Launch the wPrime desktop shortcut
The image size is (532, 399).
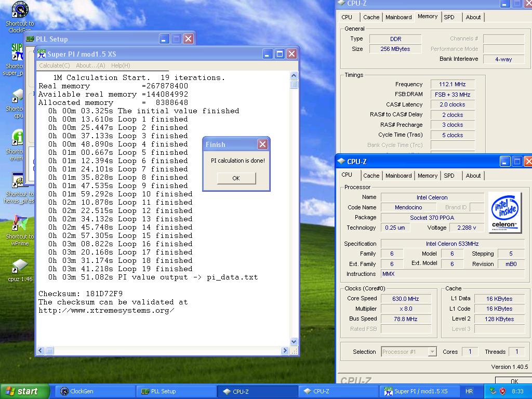pyautogui.click(x=20, y=223)
